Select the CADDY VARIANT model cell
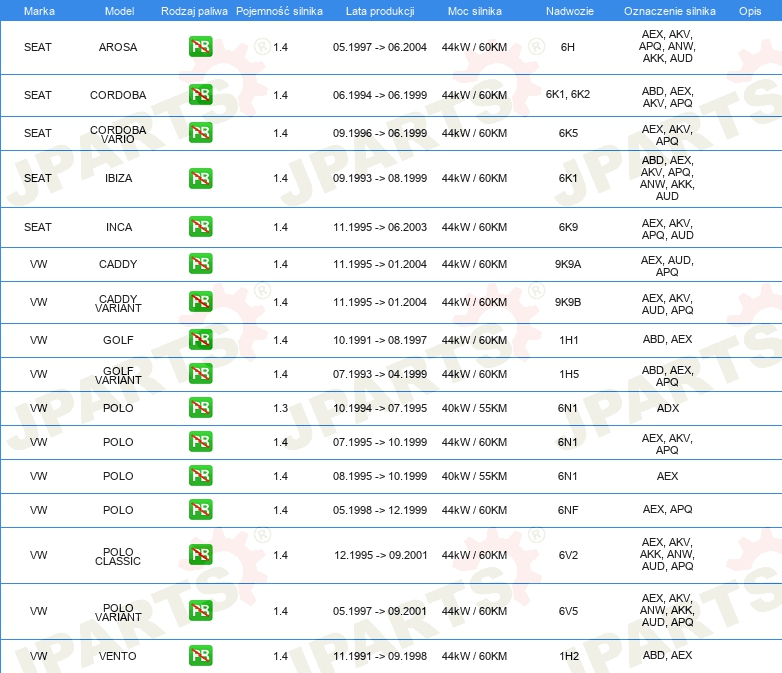This screenshot has height=673, width=782. pos(118,303)
